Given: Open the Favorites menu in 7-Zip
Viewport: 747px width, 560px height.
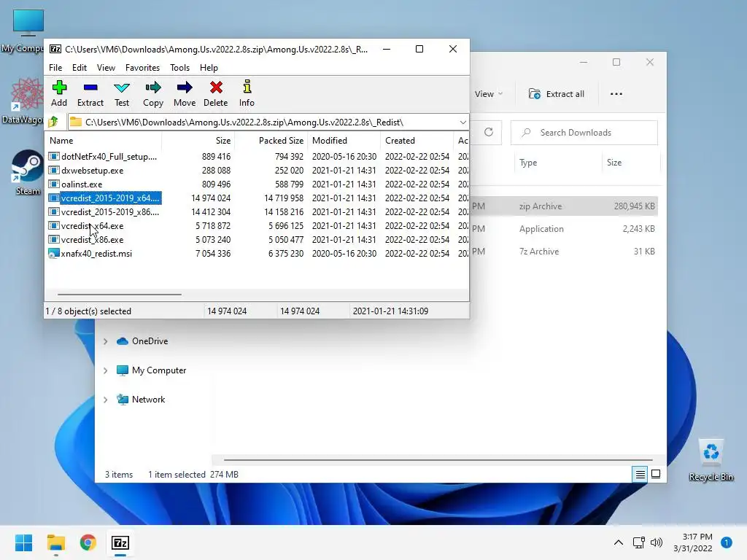Looking at the screenshot, I should click(142, 68).
